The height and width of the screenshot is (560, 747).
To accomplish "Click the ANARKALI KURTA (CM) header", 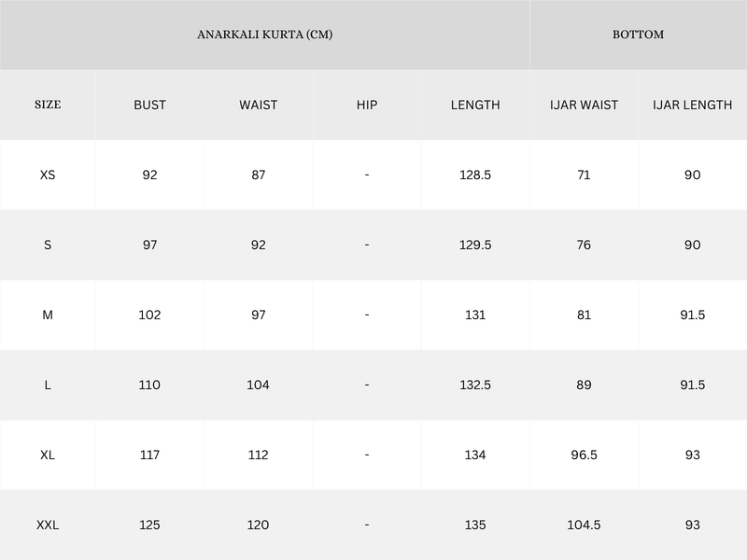I will coord(264,35).
